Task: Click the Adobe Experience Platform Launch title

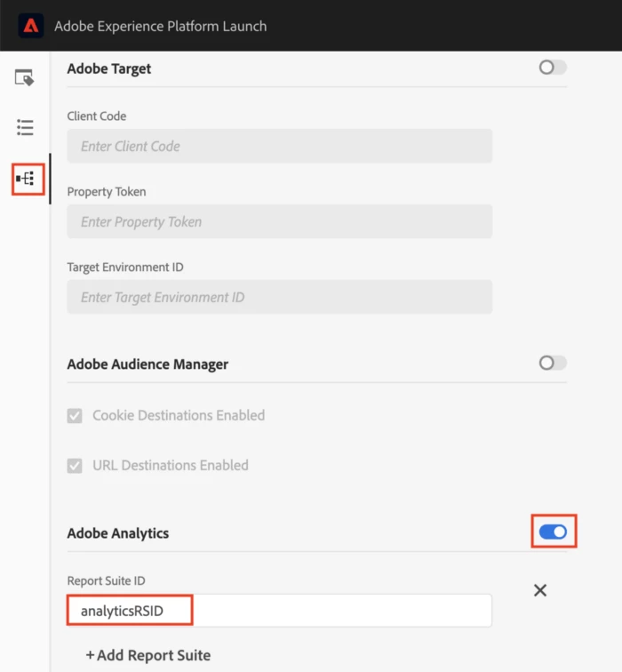Action: (x=161, y=26)
